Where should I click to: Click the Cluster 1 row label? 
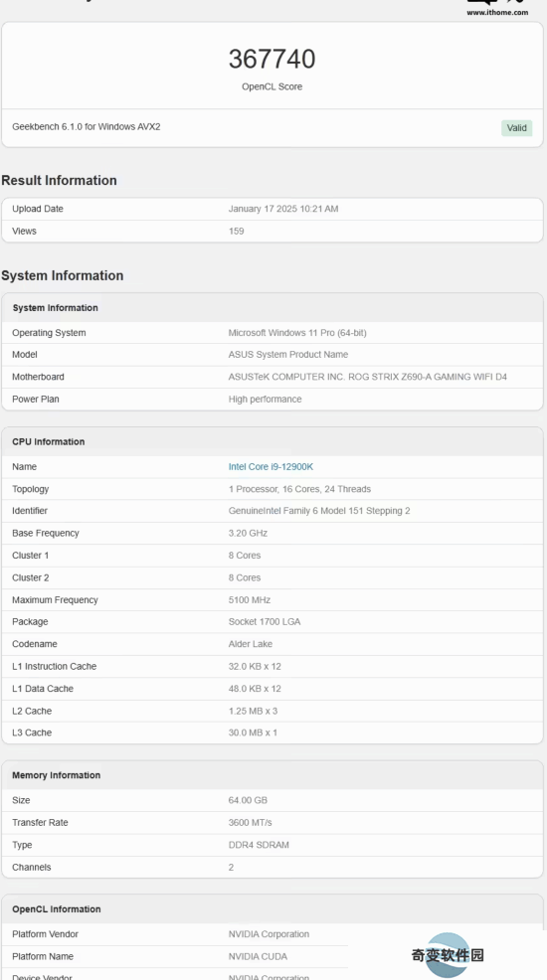(31, 556)
